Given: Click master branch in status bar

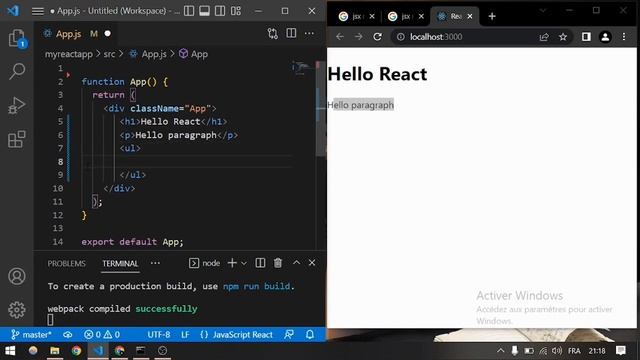Looking at the screenshot, I should coord(31,335).
